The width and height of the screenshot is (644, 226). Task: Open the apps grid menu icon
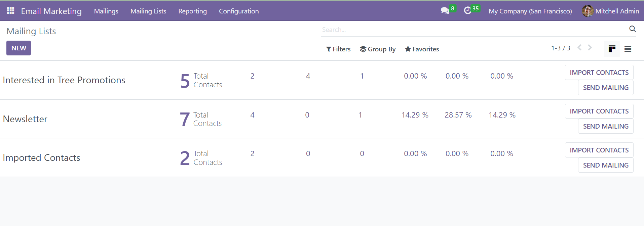(x=10, y=11)
